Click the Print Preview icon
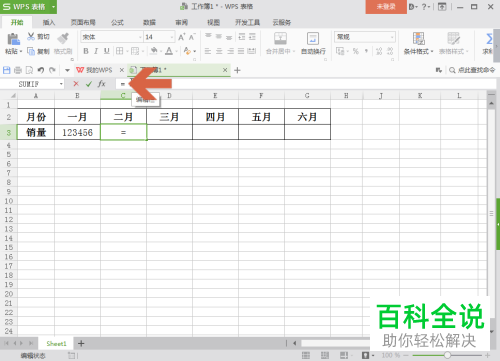500x361 pixels. [29, 70]
